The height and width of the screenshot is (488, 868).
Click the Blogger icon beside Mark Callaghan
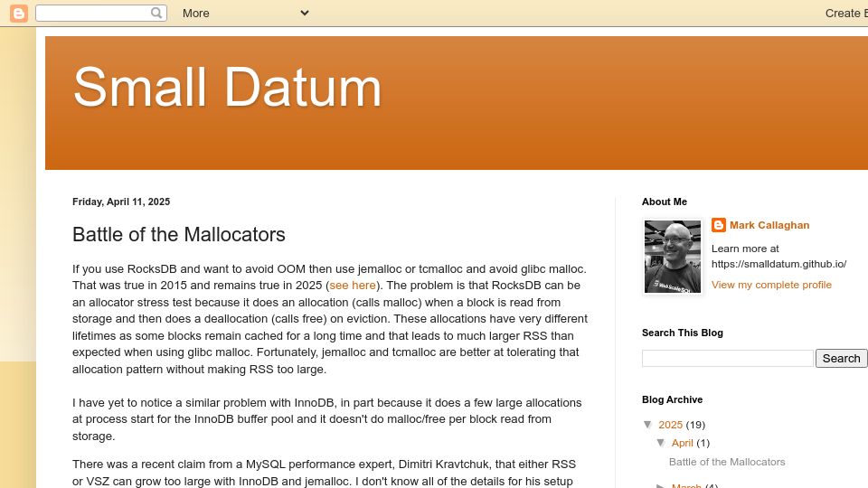click(719, 225)
